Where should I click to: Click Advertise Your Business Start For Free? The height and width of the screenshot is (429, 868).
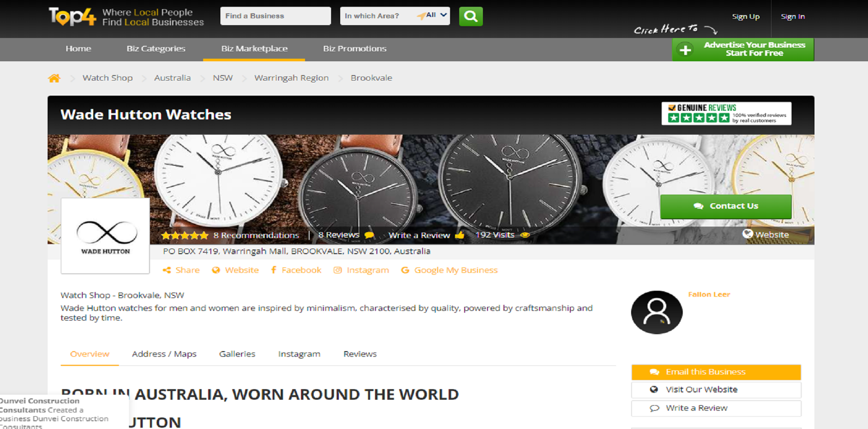743,49
